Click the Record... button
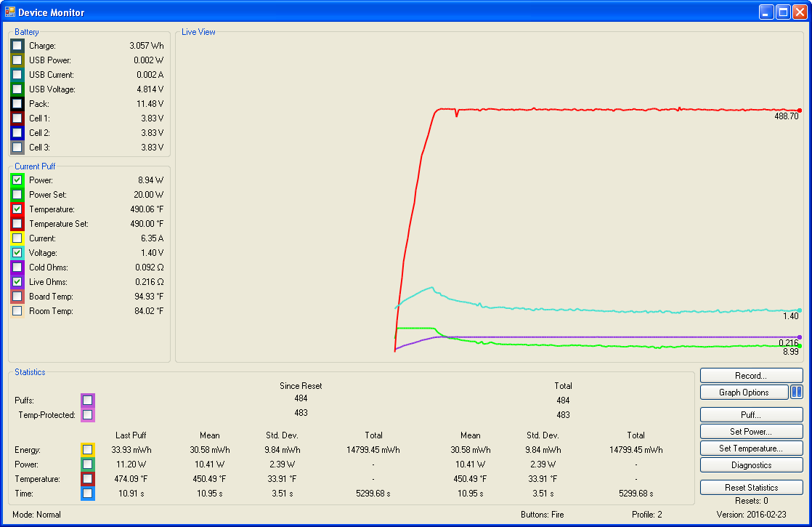The image size is (812, 527). pos(751,376)
